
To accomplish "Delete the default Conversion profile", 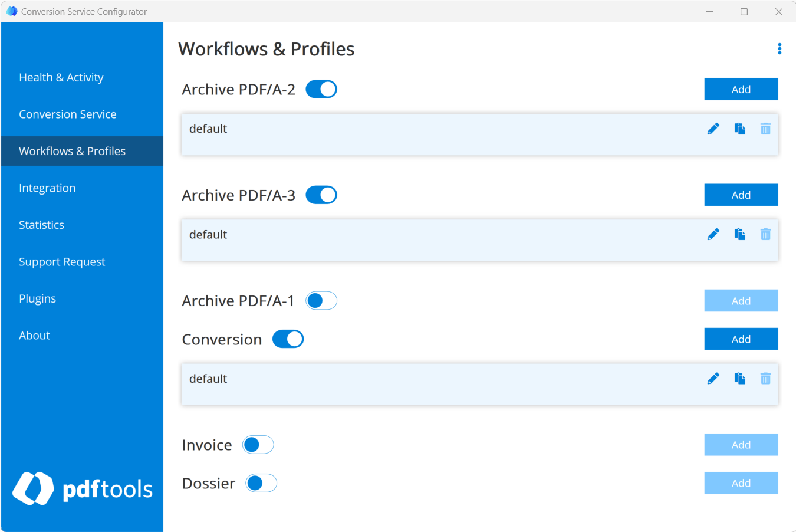I will coord(765,378).
